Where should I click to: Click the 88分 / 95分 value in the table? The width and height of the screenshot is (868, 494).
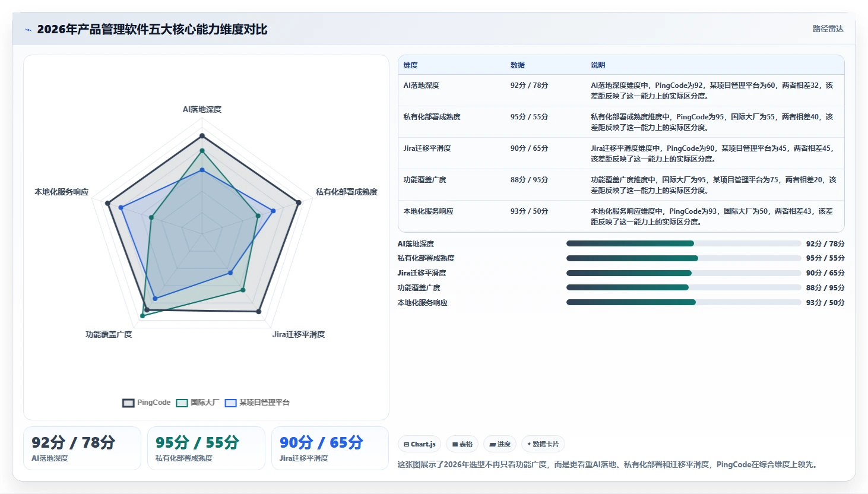click(529, 180)
